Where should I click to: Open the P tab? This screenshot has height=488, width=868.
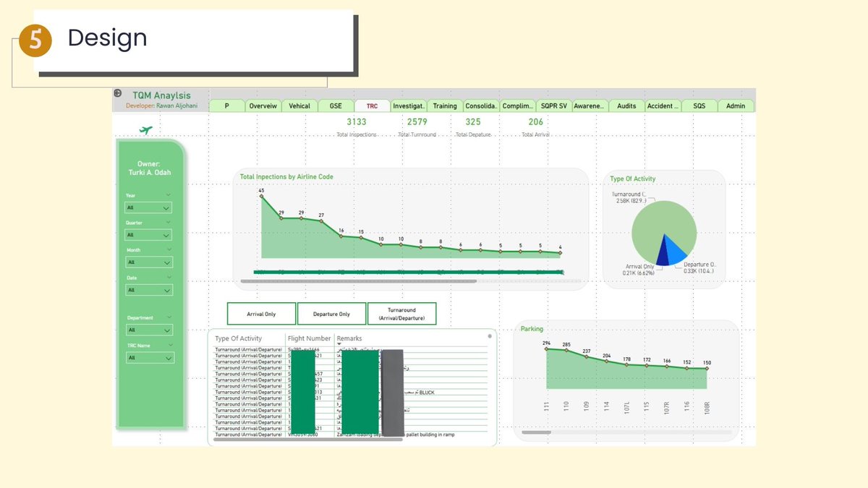pyautogui.click(x=226, y=106)
